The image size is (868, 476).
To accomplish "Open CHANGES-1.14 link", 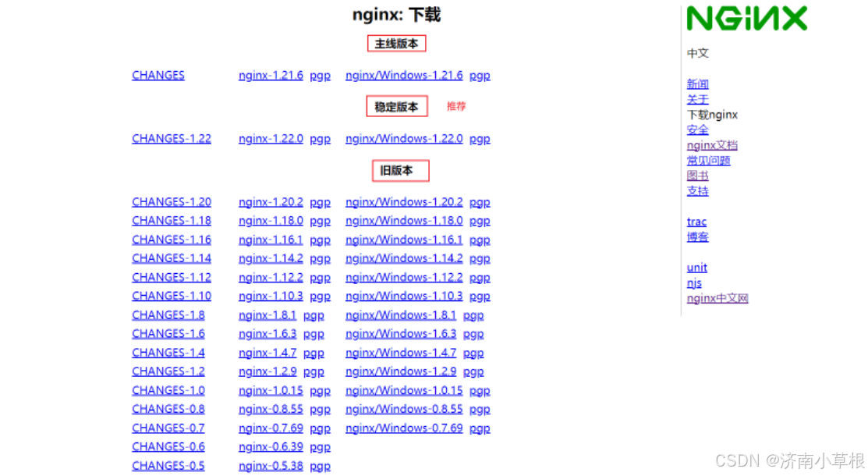I will tap(172, 258).
